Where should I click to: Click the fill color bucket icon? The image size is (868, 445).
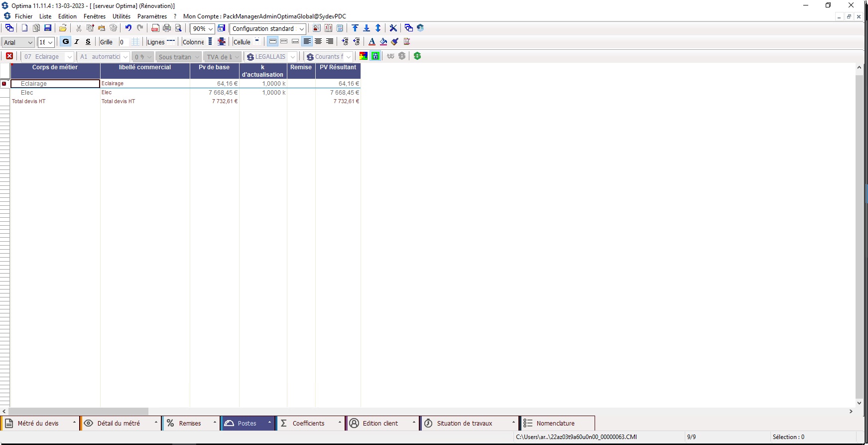(383, 42)
